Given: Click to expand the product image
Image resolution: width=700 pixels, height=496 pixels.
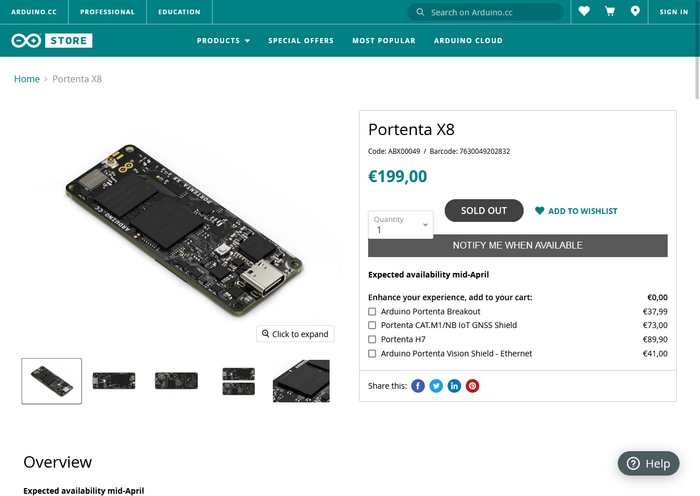Looking at the screenshot, I should 295,334.
